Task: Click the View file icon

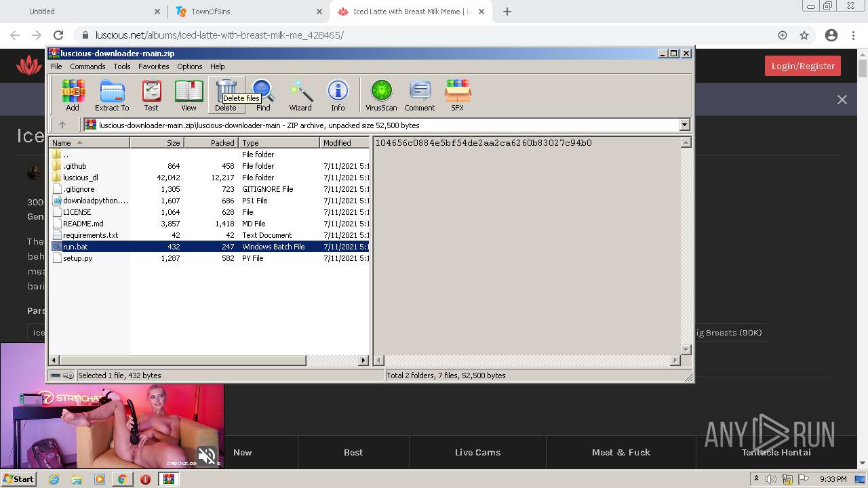Action: click(189, 95)
